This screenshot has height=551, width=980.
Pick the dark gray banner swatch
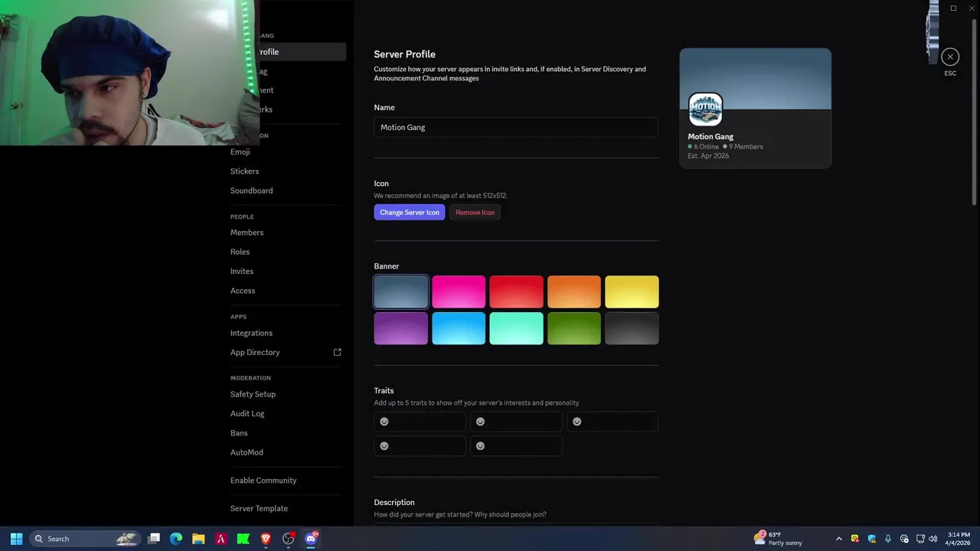(x=632, y=328)
